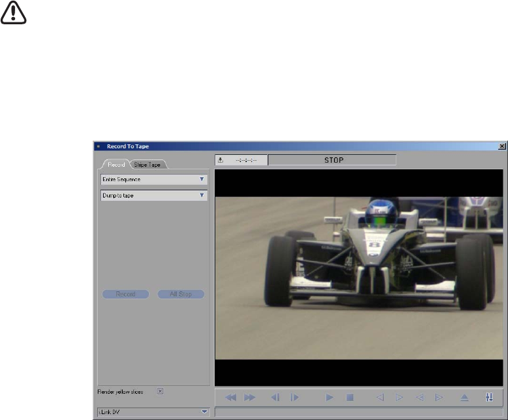
Task: Click the warning triangle icon
Action: (x=13, y=12)
